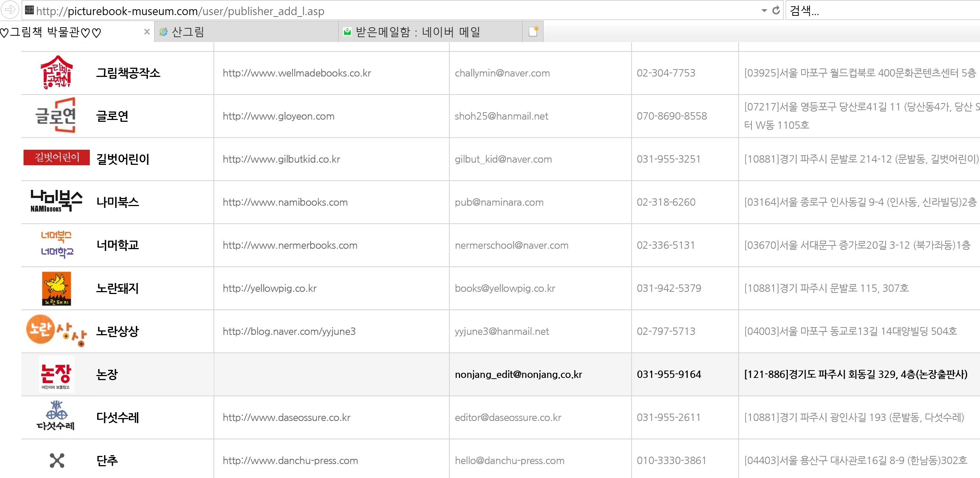This screenshot has height=478, width=980.
Task: Click the red 논장 logo
Action: tap(56, 374)
